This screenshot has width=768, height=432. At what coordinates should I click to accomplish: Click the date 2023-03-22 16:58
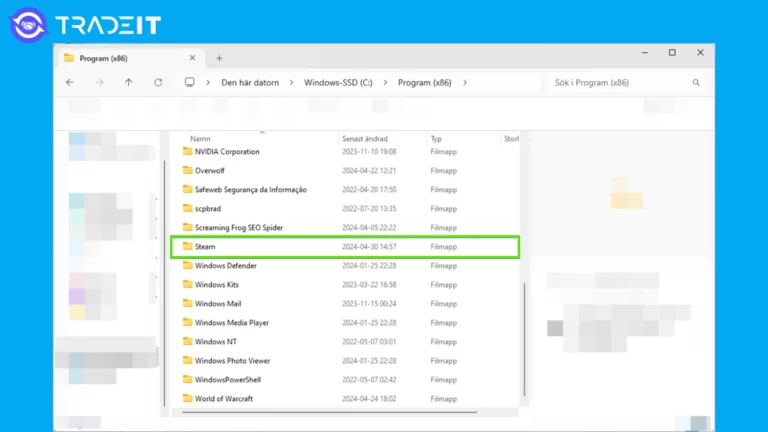coord(369,285)
